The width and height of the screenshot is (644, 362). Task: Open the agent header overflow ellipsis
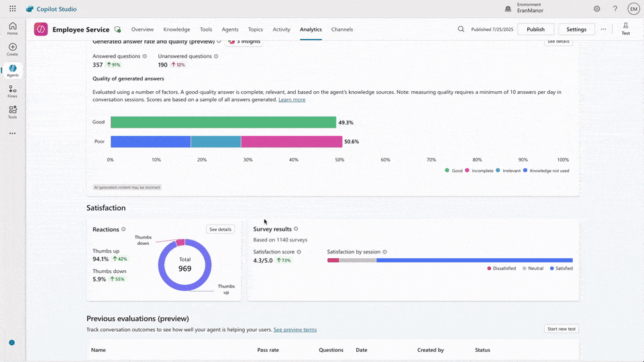[603, 29]
